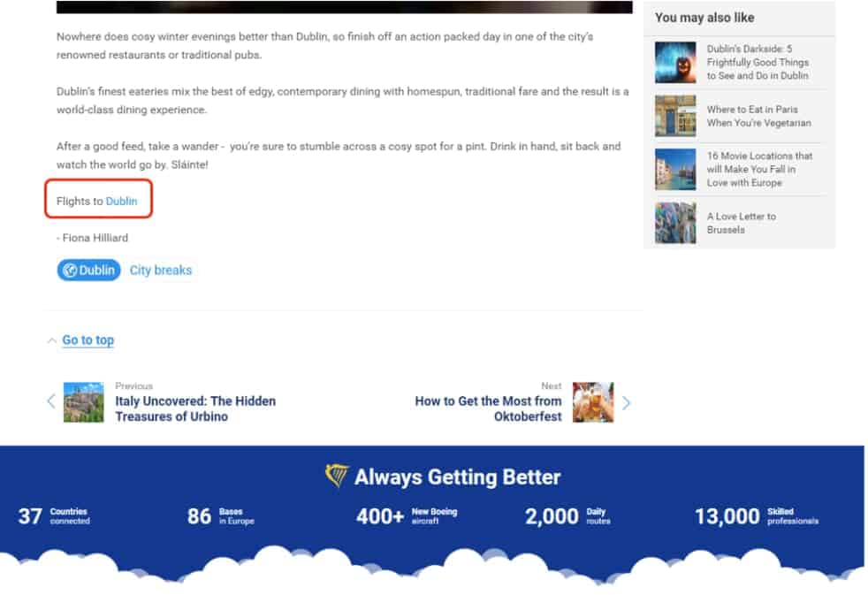Screen dimensions: 868x595
Task: Click the 13,000 Skilled professionals stat
Action: (x=756, y=515)
